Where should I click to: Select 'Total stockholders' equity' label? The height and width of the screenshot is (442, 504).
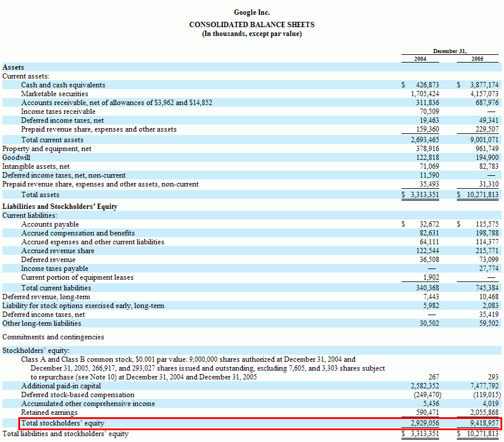pyautogui.click(x=62, y=423)
